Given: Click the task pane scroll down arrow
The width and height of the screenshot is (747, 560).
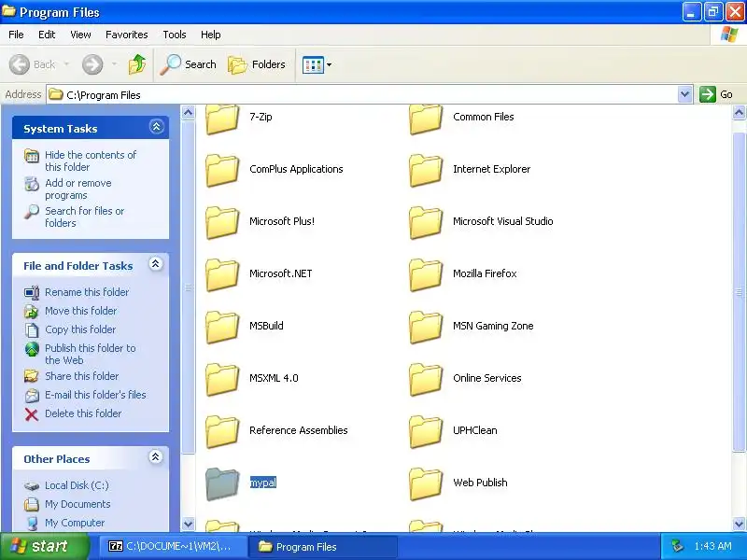Looking at the screenshot, I should (x=189, y=524).
